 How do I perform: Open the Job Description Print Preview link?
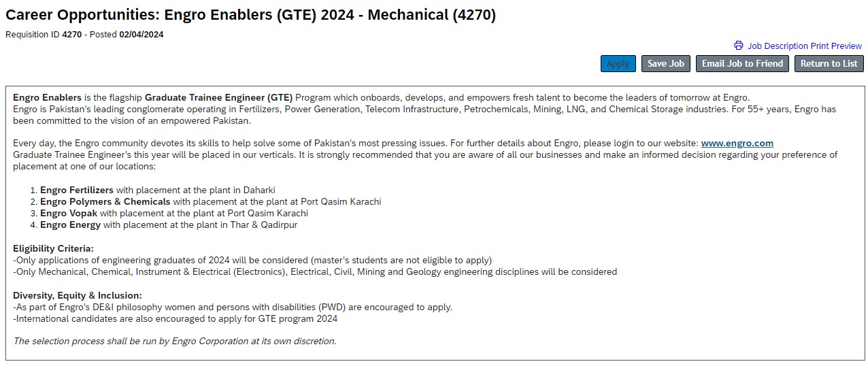click(x=804, y=46)
